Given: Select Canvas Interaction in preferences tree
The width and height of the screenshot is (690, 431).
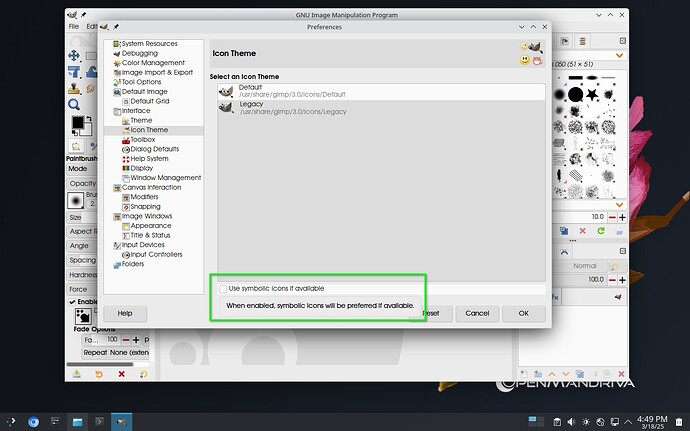Looking at the screenshot, I should (151, 188).
